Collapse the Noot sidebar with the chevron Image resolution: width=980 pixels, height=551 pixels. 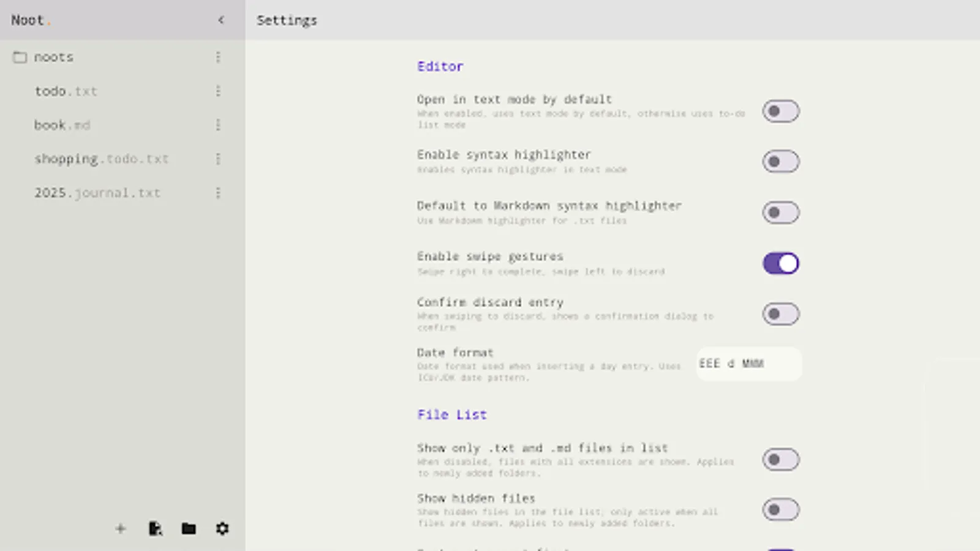(x=221, y=20)
